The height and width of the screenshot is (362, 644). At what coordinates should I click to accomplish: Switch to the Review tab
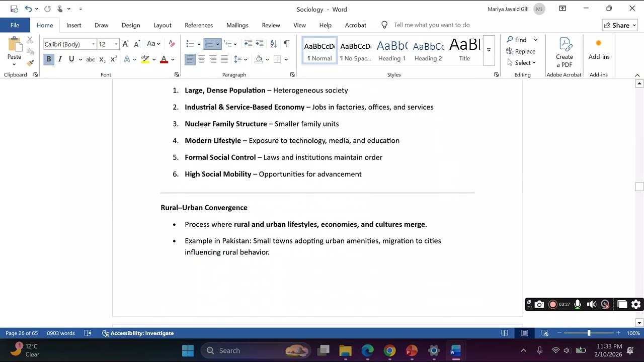point(271,25)
